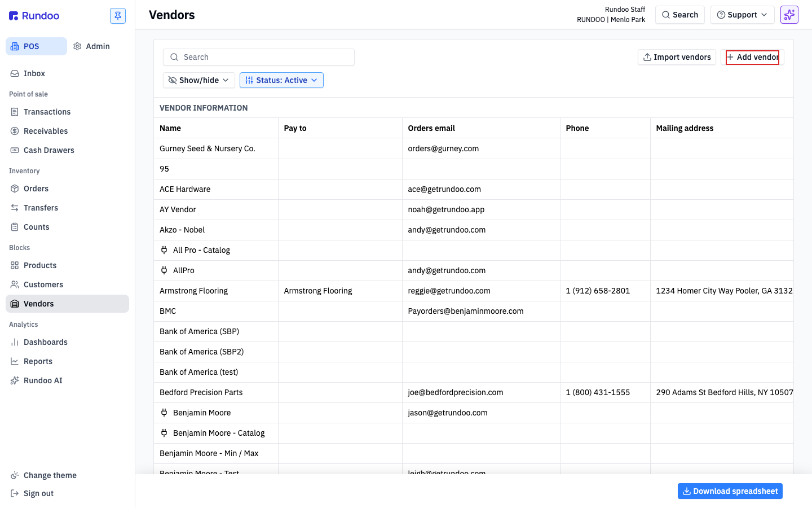Viewport: 812px width, 508px height.
Task: Toggle the sidebar pin icon
Action: click(118, 16)
